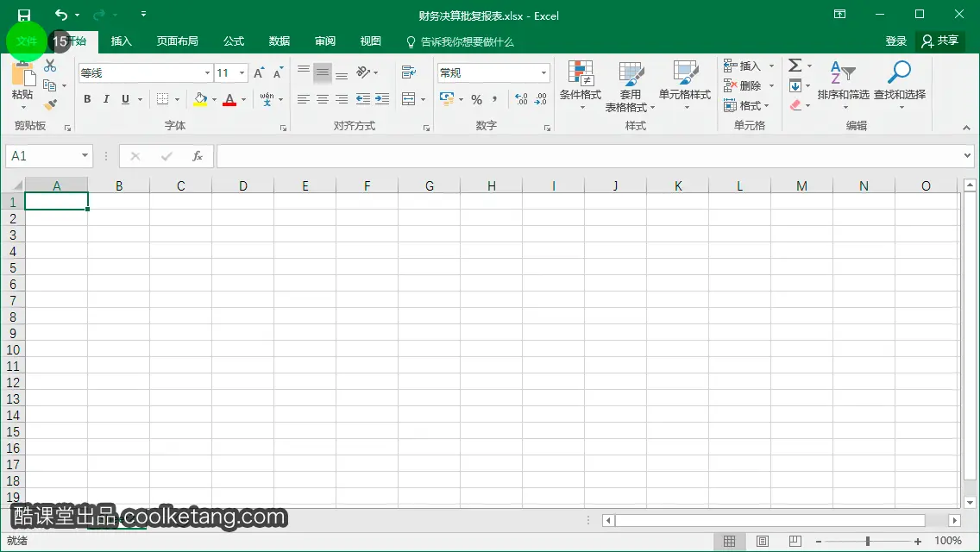The width and height of the screenshot is (980, 552).
Task: Activate the Format Painter brush
Action: 50,104
